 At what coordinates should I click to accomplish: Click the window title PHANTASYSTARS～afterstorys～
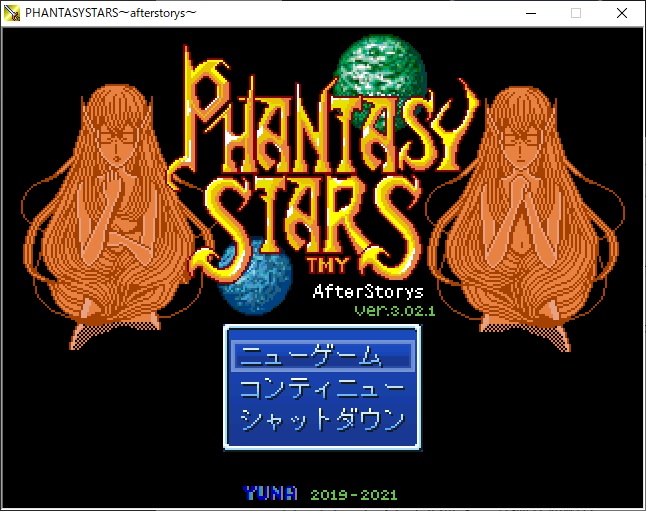125,13
